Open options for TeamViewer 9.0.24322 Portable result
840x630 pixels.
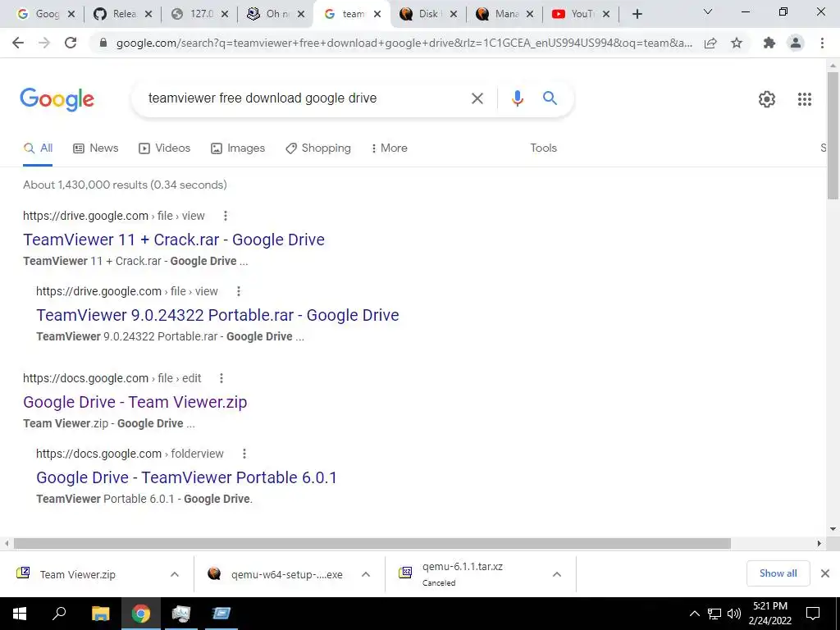click(x=239, y=291)
